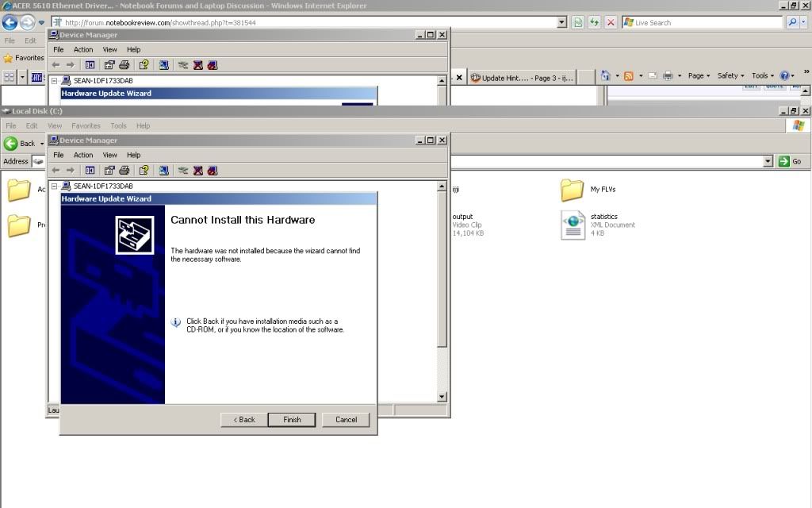812x508 pixels.
Task: Click Finish in the Hardware Update Wizard
Action: tap(292, 420)
